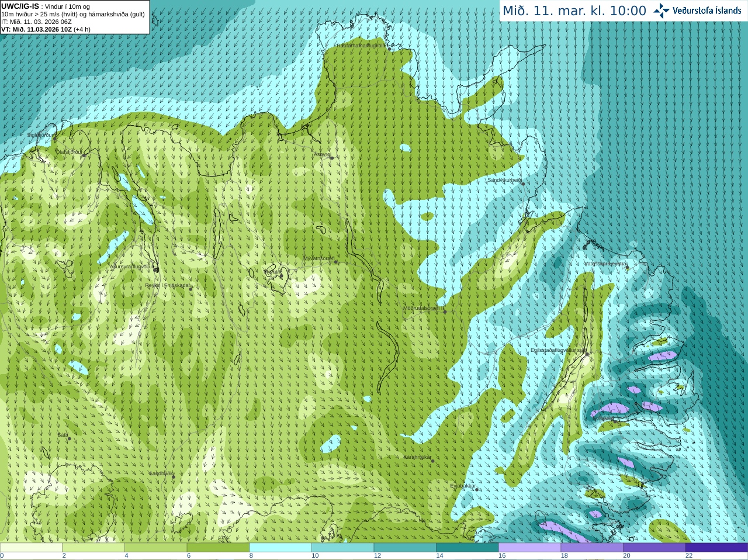The height and width of the screenshot is (560, 748).
Task: Click the legend tick label 8
Action: (251, 556)
